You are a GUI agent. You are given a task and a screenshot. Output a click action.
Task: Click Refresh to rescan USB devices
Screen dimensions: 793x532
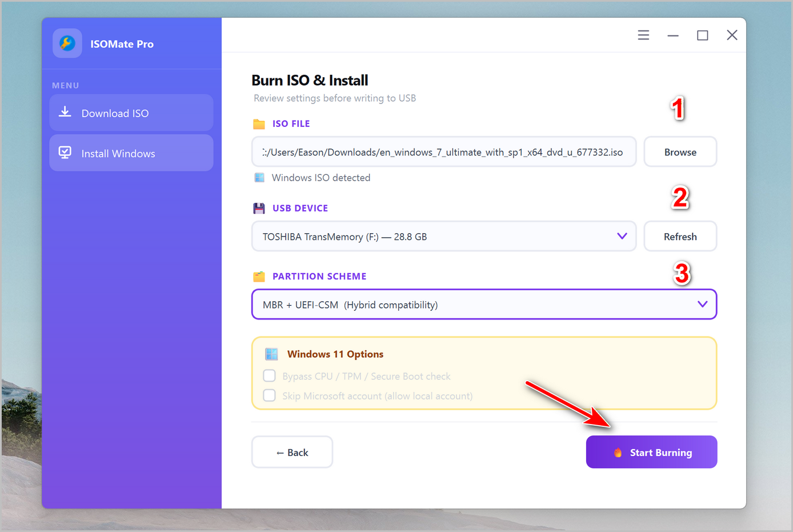point(680,237)
